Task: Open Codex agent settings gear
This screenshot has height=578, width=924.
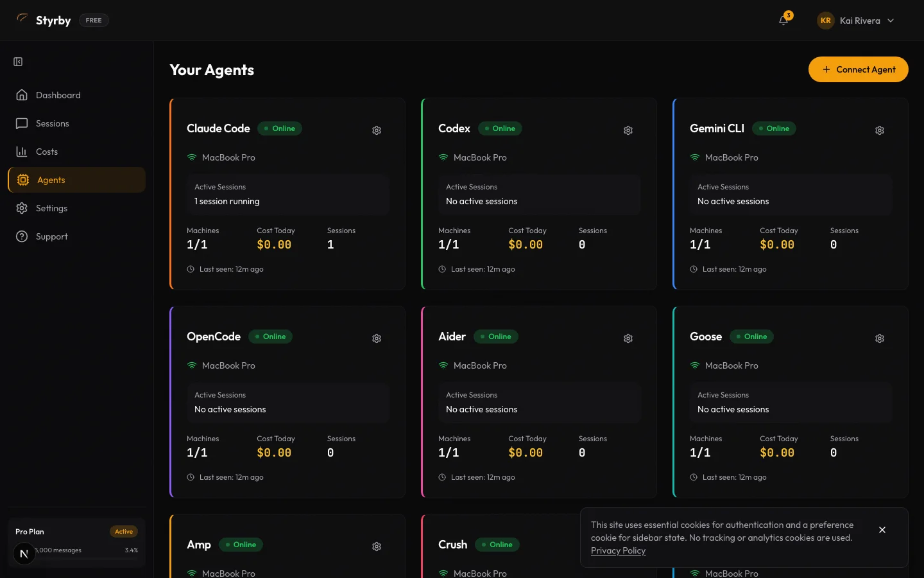Action: (628, 130)
